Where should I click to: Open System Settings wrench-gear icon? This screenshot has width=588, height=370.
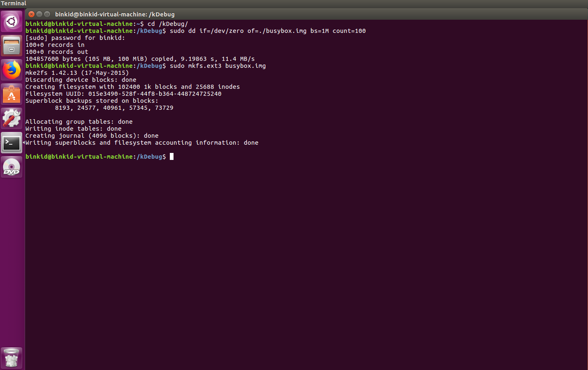click(x=12, y=118)
